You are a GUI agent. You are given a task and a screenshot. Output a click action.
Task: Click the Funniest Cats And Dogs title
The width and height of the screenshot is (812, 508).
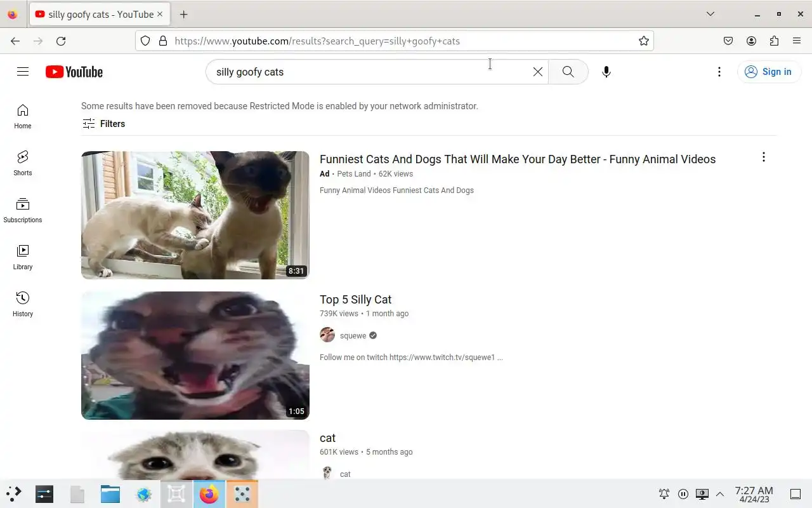(518, 159)
